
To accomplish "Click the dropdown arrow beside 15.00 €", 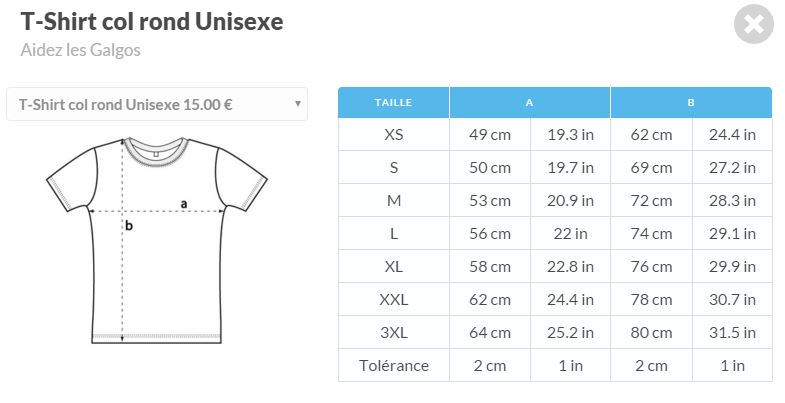I will (x=297, y=104).
